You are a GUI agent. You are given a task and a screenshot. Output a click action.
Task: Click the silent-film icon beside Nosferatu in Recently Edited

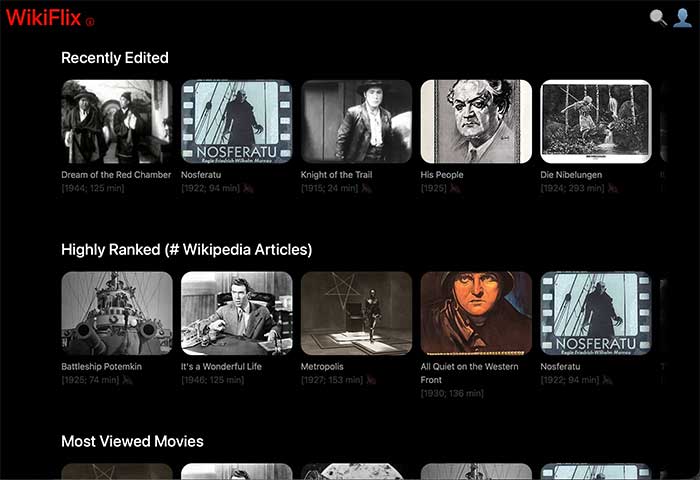248,188
